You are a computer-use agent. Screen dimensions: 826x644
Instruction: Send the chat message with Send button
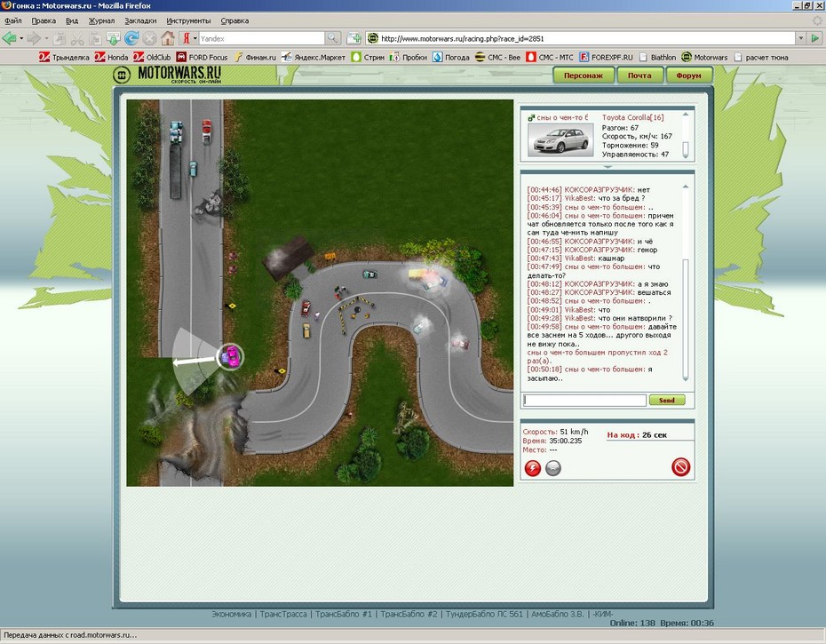(667, 400)
